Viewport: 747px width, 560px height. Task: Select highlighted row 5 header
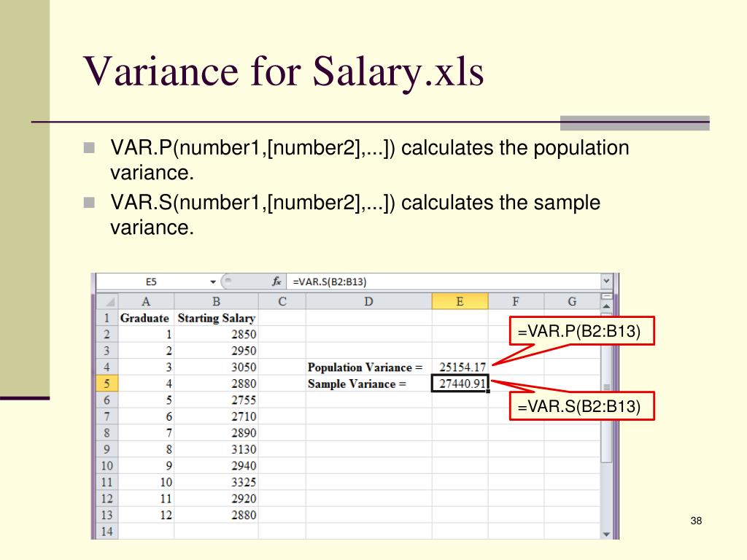(x=107, y=384)
